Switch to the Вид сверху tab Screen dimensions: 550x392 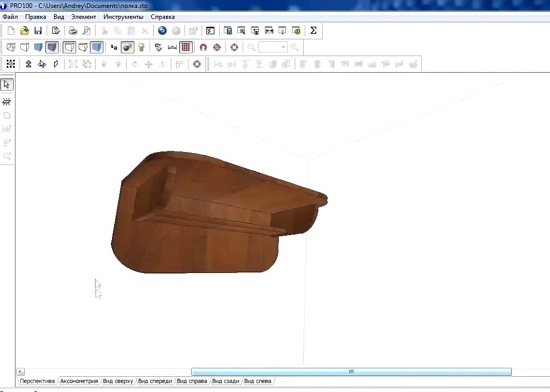tap(118, 381)
